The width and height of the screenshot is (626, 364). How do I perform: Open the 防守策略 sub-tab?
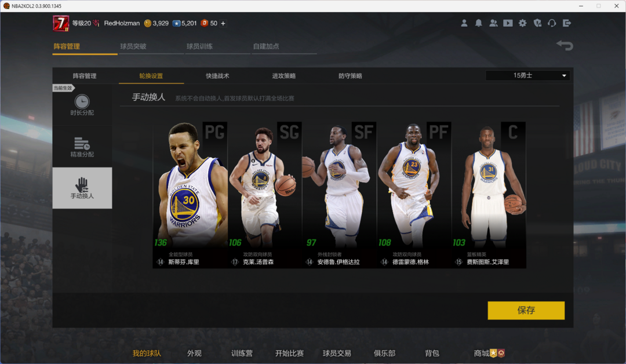[350, 76]
